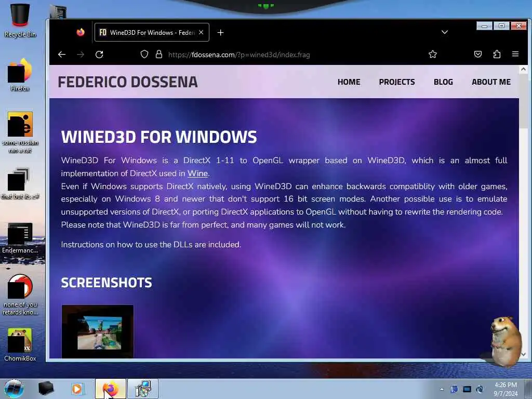
Task: Open the Windows Start orb
Action: 14,389
